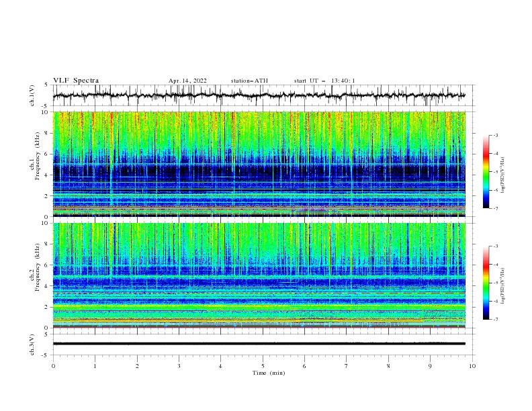Click the "station=ATH" header label
This screenshot has height=411, width=532.
[x=249, y=81]
